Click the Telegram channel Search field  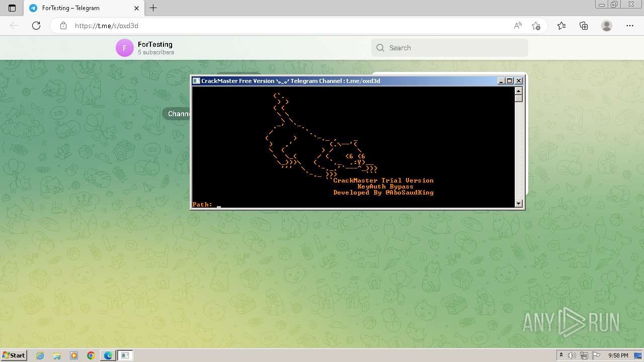click(450, 48)
